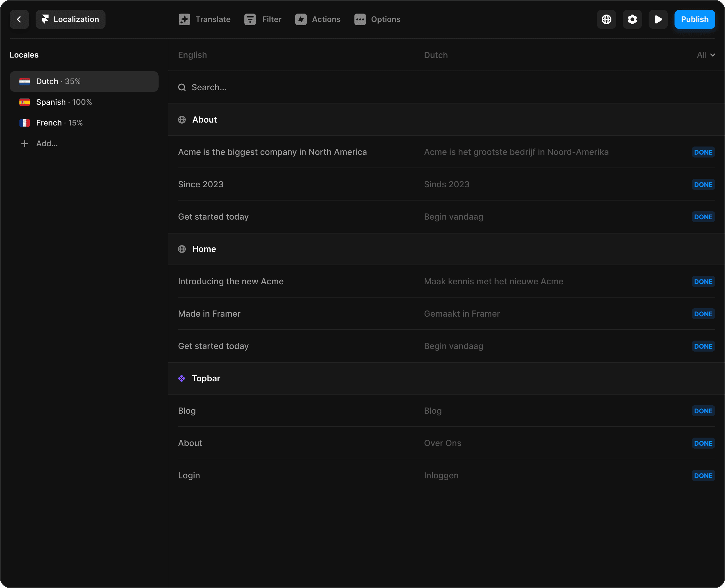This screenshot has width=725, height=588.
Task: Click the Translate sparkle icon
Action: click(x=184, y=19)
